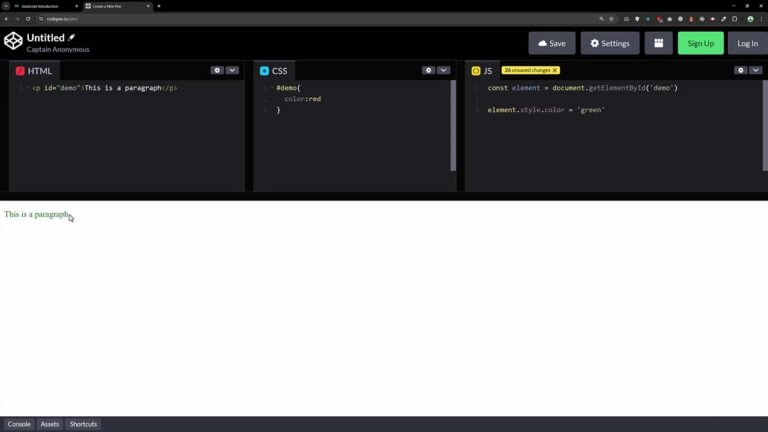Edit pen title using pencil icon
This screenshot has height=432, width=768.
[72, 38]
